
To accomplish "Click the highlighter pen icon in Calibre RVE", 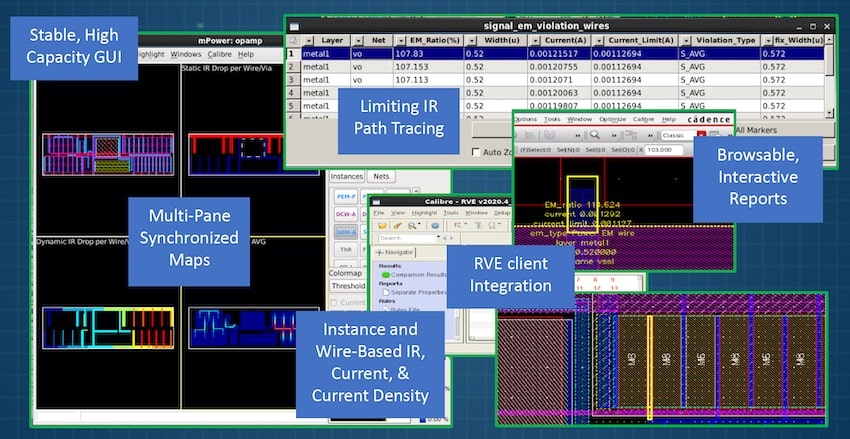I will 397,225.
